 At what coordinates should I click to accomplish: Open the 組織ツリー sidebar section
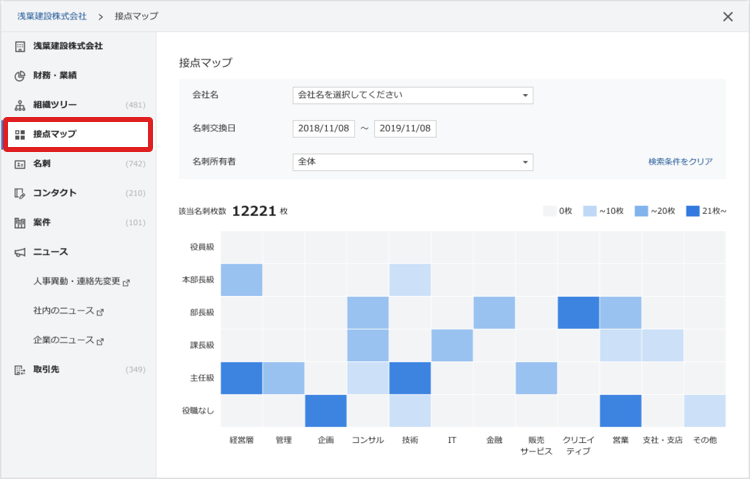pos(78,105)
